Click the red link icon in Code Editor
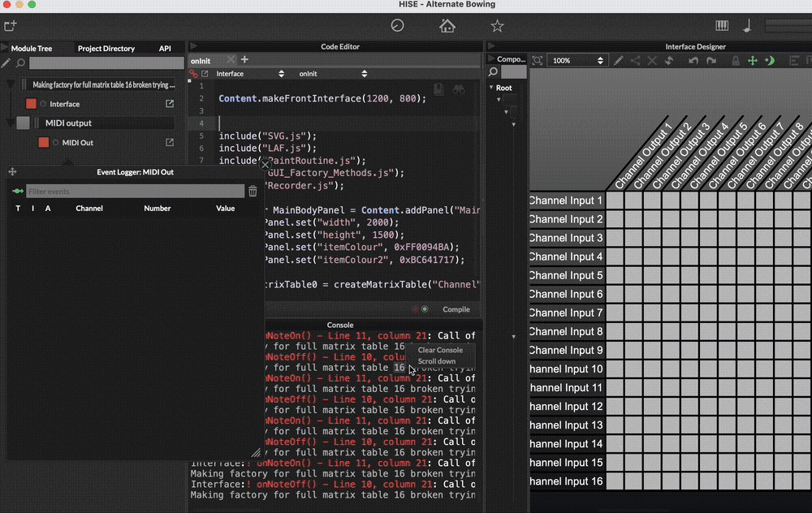812x513 pixels. point(193,74)
